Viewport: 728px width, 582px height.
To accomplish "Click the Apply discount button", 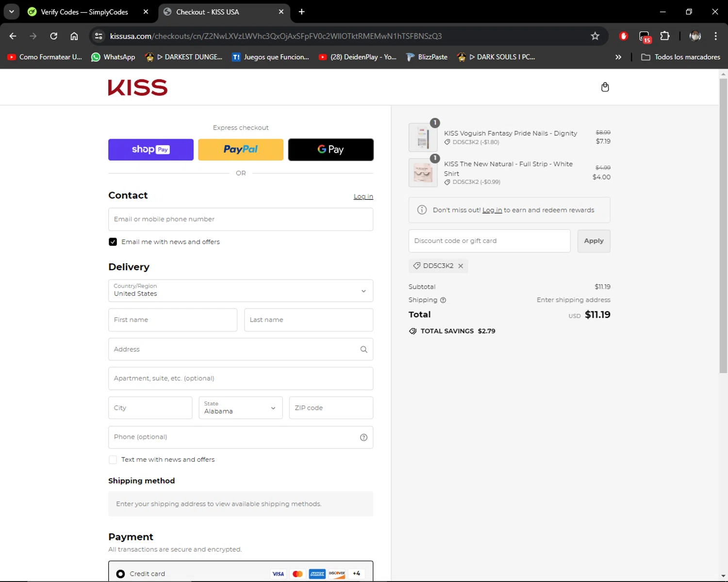I will 594,241.
